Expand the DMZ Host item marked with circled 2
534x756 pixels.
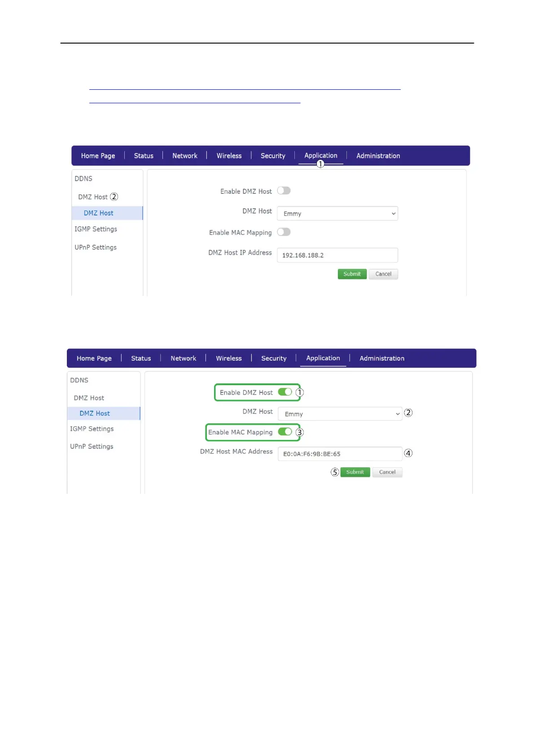click(x=93, y=197)
